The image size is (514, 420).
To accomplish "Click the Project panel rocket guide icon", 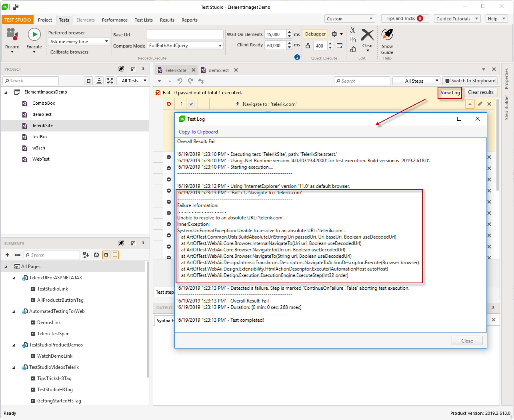I will point(121,69).
